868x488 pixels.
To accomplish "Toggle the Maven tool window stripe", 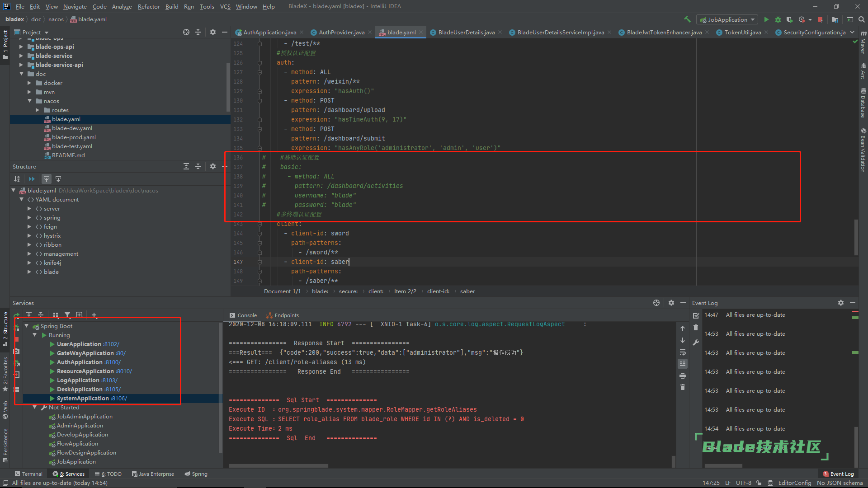I will click(863, 43).
